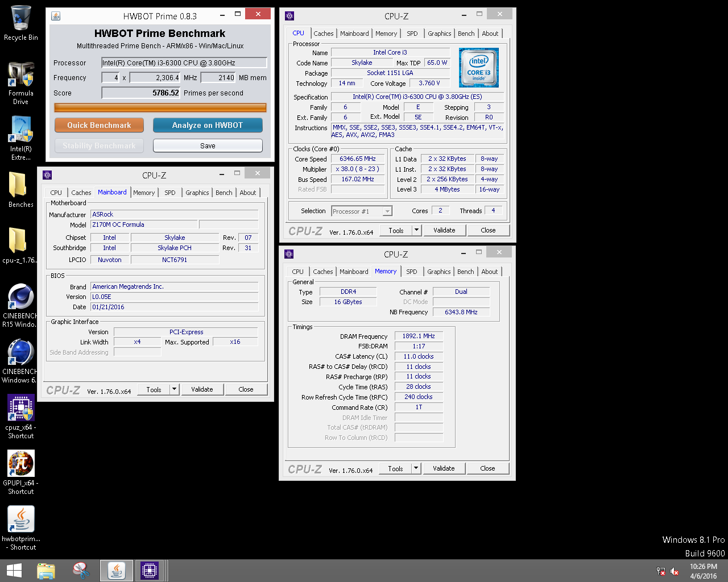728x582 pixels.
Task: Switch to Caches tab in CPU window
Action: 324,34
